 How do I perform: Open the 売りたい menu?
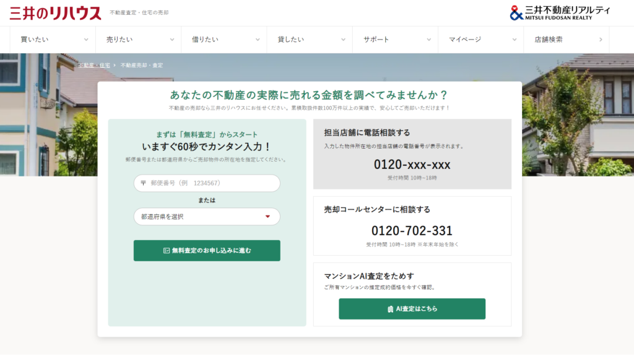pos(138,40)
